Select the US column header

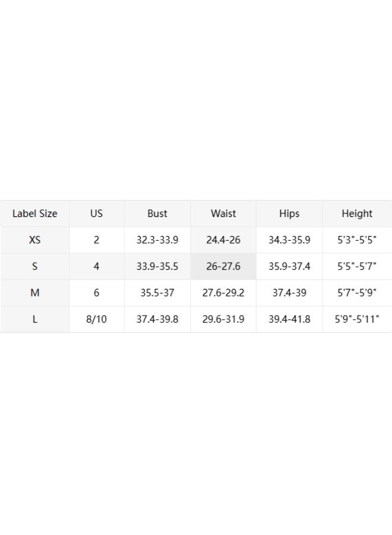pos(96,213)
